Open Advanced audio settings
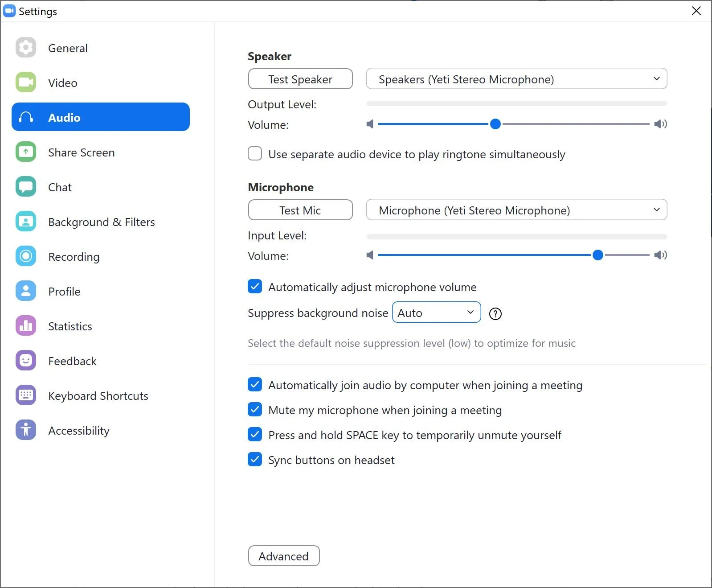The height and width of the screenshot is (588, 712). pyautogui.click(x=284, y=556)
